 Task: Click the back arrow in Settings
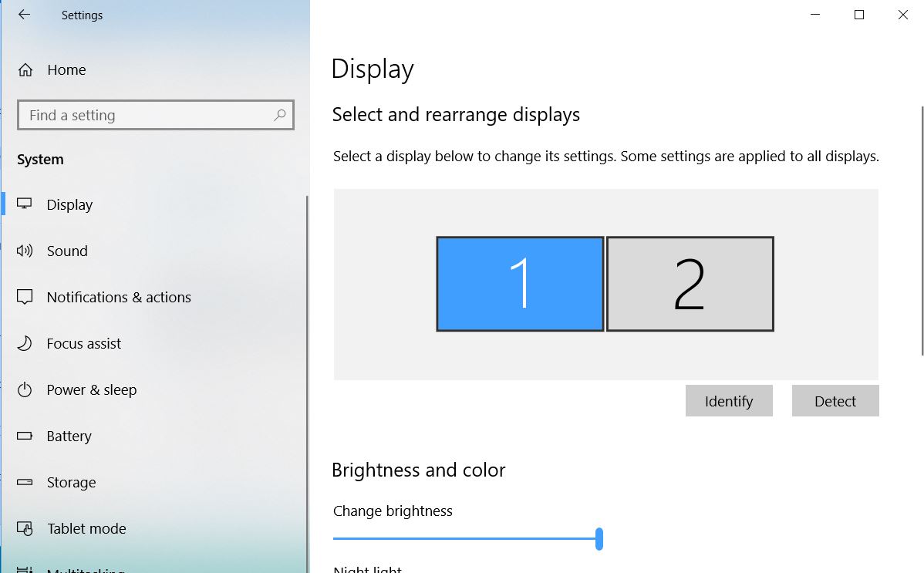point(24,15)
